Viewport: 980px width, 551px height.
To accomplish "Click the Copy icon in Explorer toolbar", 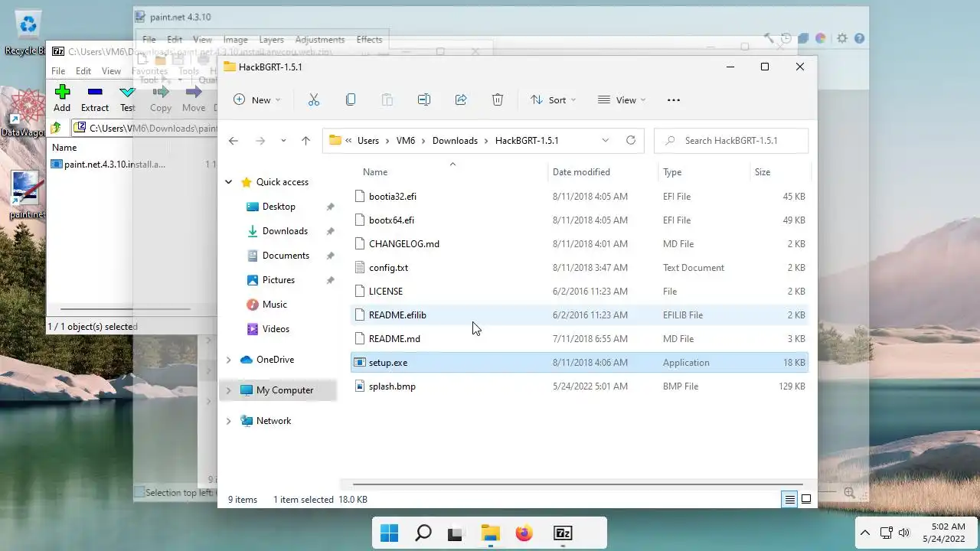I will coord(351,99).
